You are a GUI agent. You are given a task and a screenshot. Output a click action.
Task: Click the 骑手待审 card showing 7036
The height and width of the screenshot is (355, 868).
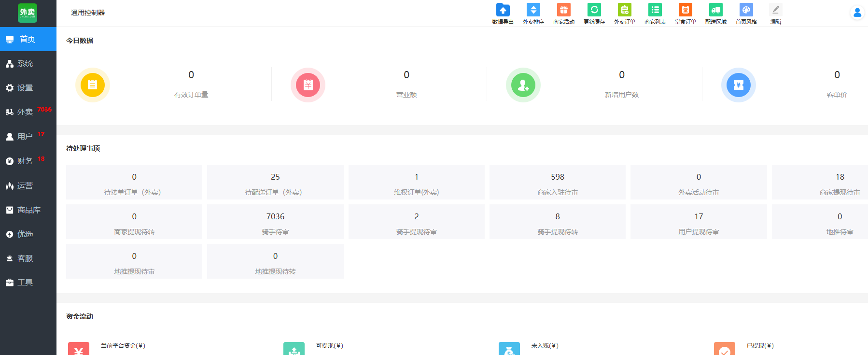point(275,222)
